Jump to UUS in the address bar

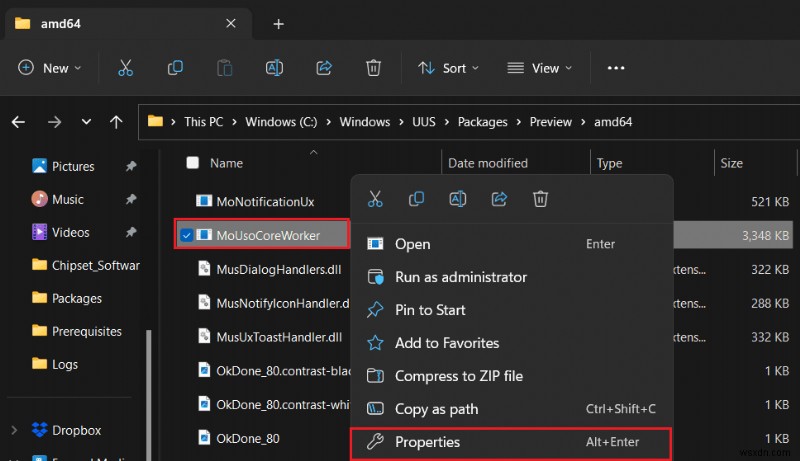point(424,122)
